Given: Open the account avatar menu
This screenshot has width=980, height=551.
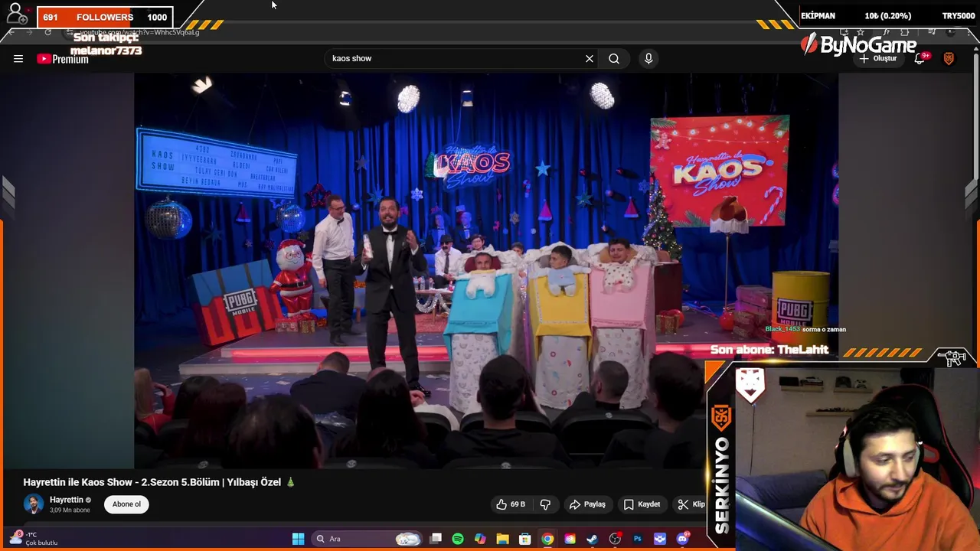Looking at the screenshot, I should tap(949, 58).
